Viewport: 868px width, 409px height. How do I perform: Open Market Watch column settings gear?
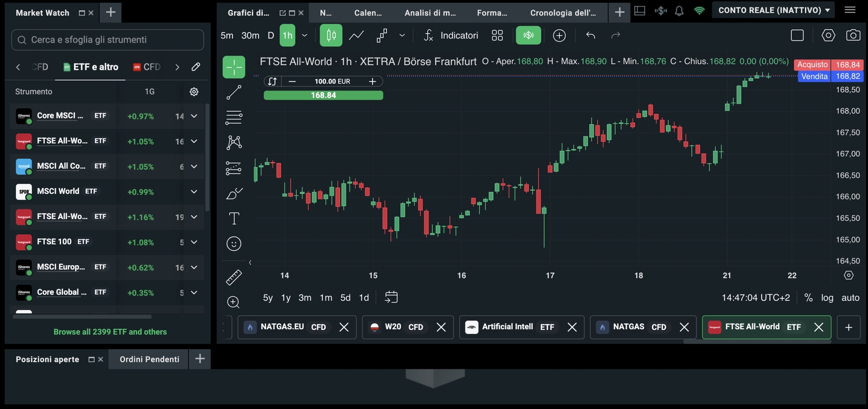coord(194,92)
